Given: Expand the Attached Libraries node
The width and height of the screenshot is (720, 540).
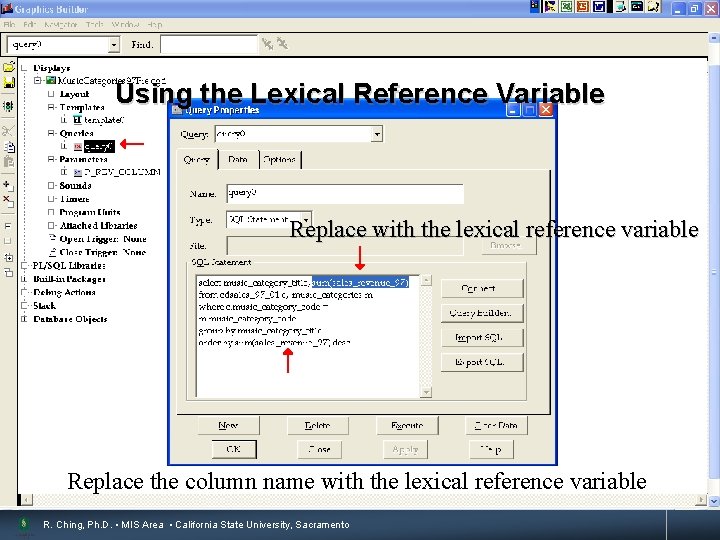Looking at the screenshot, I should point(51,225).
